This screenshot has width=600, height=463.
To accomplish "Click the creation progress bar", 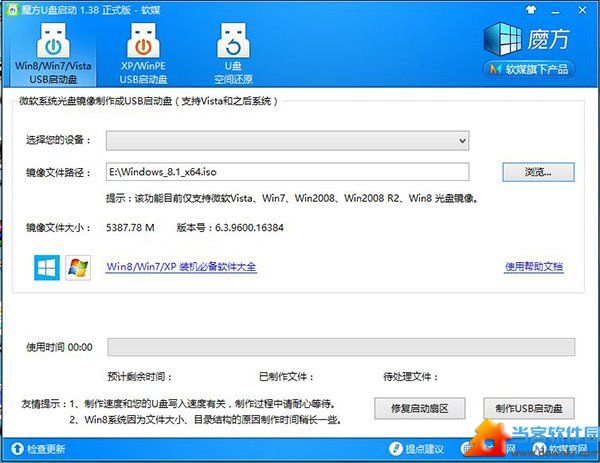I will [341, 347].
